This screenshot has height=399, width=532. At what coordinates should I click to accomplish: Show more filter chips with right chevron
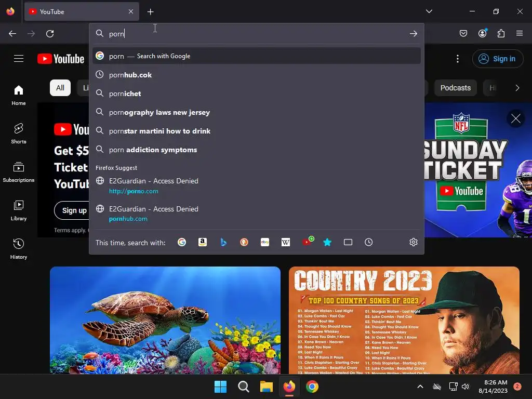tap(517, 88)
